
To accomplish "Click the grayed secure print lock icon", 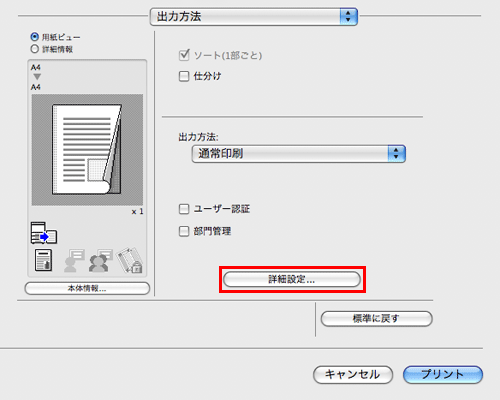I will point(130,260).
